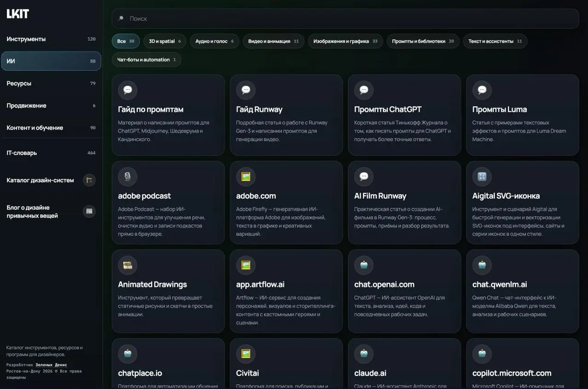This screenshot has width=588, height=389.
Task: Click the adobe podcast card title
Action: click(x=144, y=196)
